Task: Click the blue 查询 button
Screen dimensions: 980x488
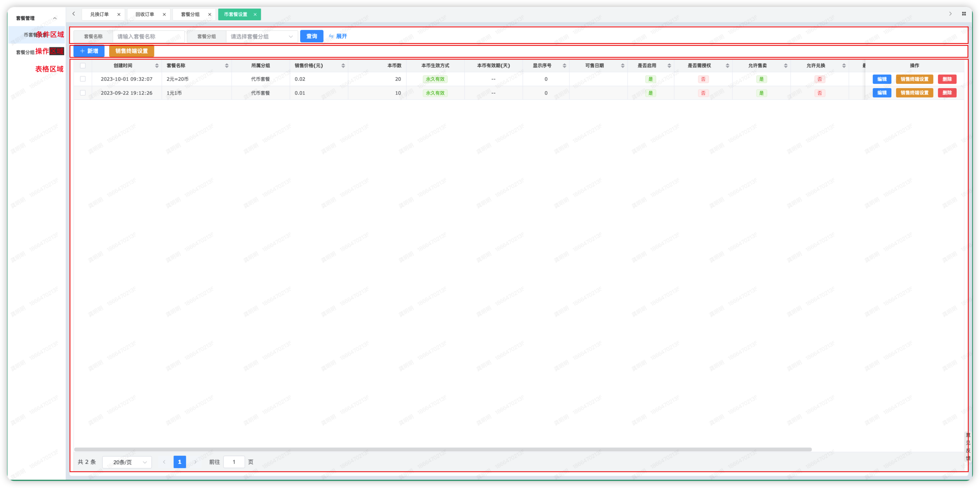Action: click(x=311, y=36)
